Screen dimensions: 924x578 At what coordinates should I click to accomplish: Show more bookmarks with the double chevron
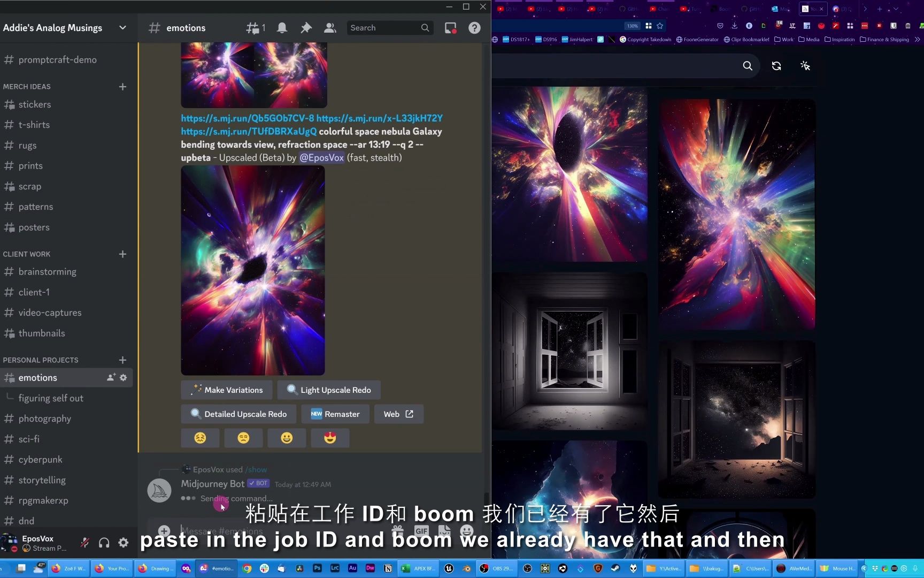click(x=918, y=40)
